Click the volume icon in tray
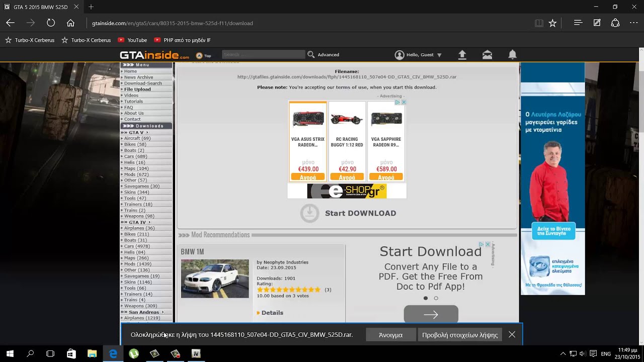Image resolution: width=644 pixels, height=362 pixels. point(582,353)
